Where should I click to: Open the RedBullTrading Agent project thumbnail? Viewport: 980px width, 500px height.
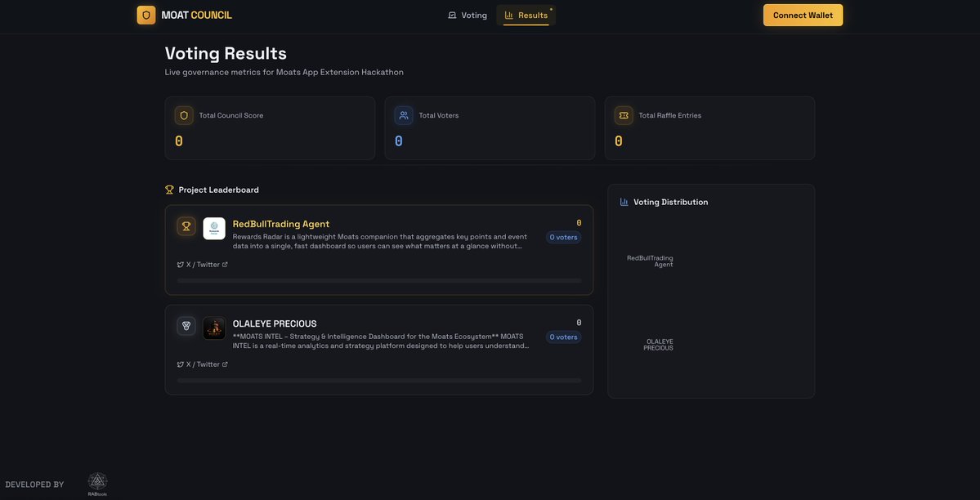[x=214, y=228]
